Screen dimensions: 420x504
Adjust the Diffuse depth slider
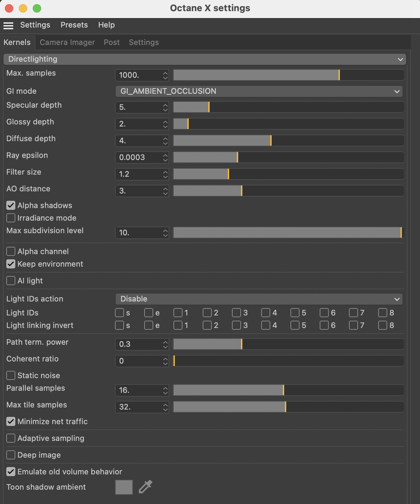(288, 140)
